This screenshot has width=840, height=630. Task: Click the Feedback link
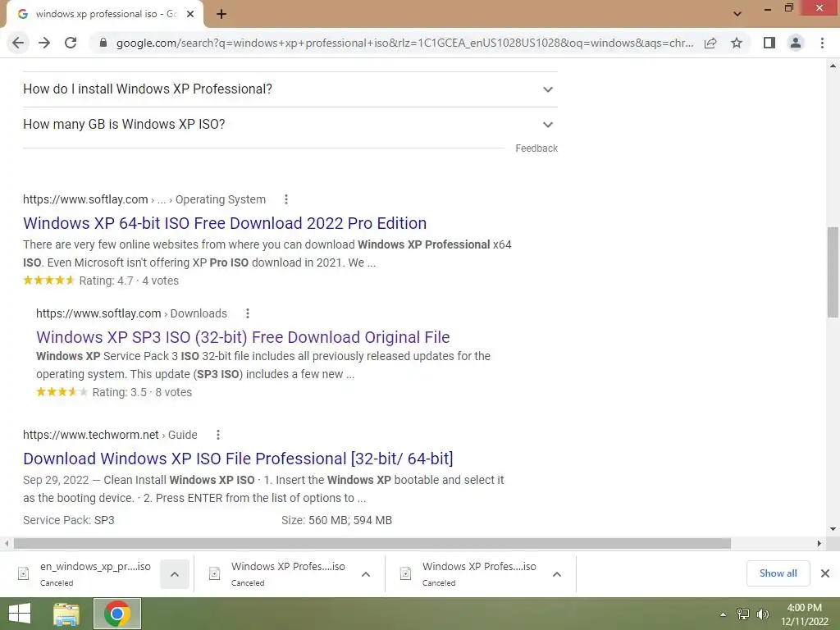coord(536,148)
